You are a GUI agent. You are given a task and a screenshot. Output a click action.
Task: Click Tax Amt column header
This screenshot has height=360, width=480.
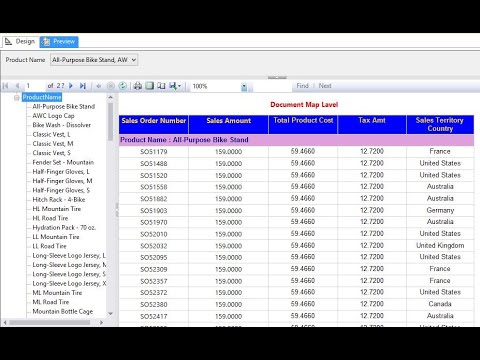click(x=372, y=125)
